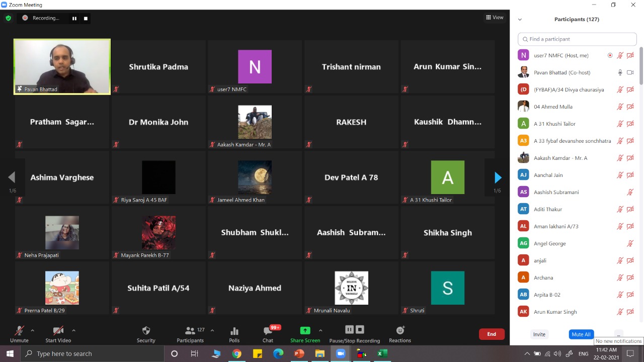Open the Chat panel icon
The image size is (644, 362).
pyautogui.click(x=268, y=331)
